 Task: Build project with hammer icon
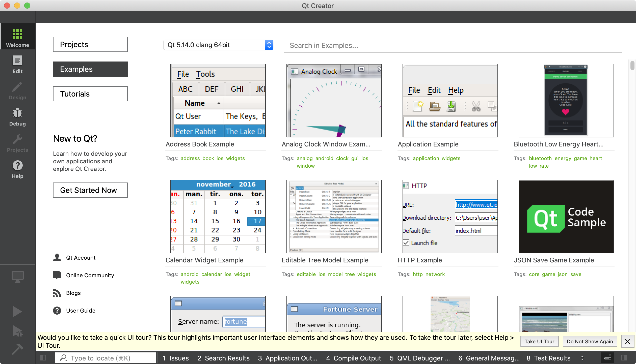pyautogui.click(x=17, y=349)
